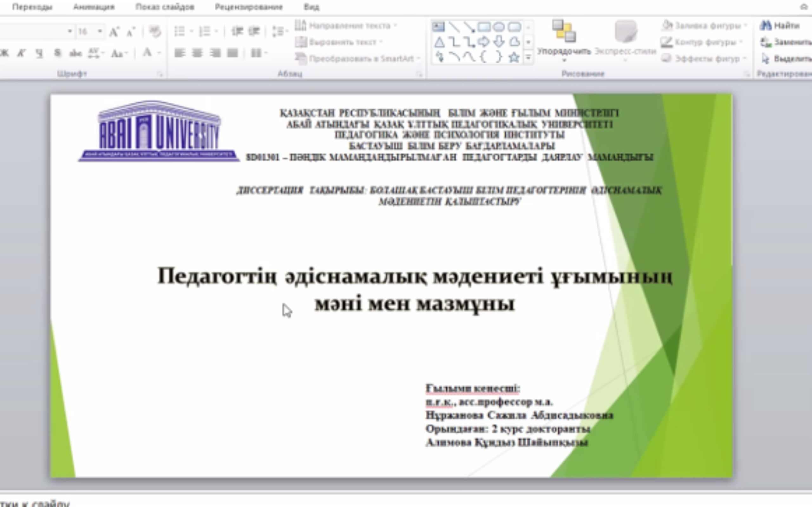Image resolution: width=812 pixels, height=507 pixels.
Task: Switch to Рецензирование tab
Action: click(x=249, y=7)
